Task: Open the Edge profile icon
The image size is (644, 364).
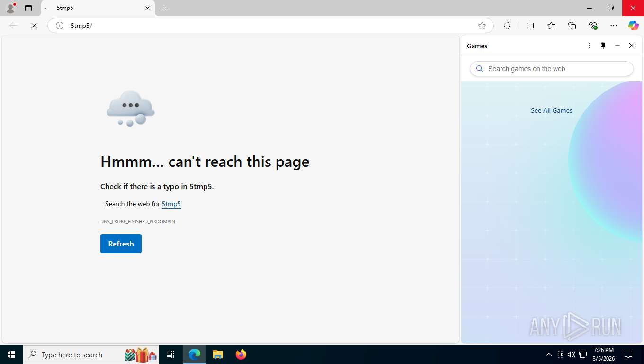Action: (10, 8)
